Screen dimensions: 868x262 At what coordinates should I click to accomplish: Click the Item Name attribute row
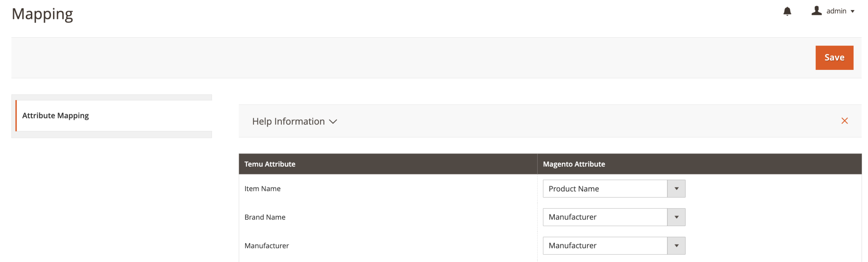(x=262, y=188)
